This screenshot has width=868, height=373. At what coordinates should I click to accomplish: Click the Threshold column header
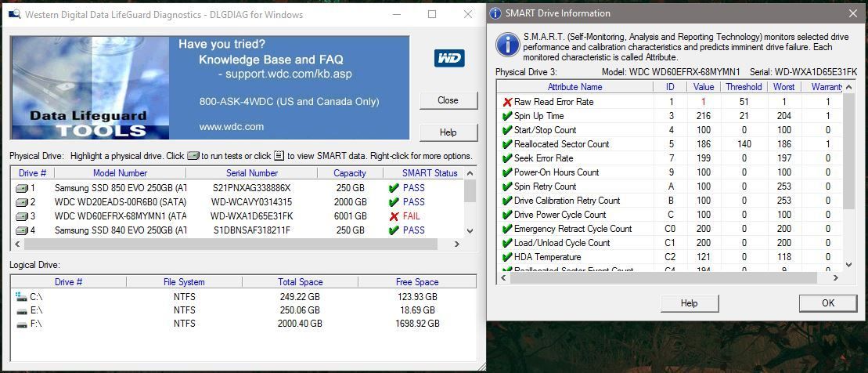pos(744,87)
